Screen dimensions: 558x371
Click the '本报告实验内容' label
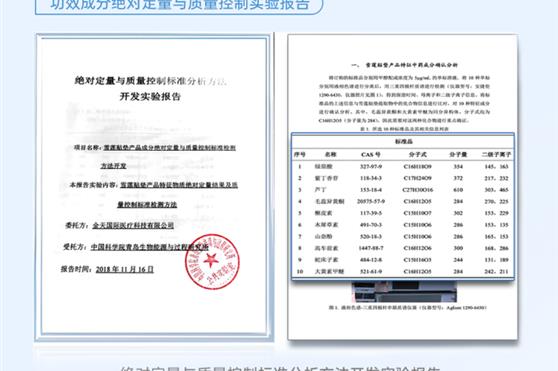click(x=94, y=185)
